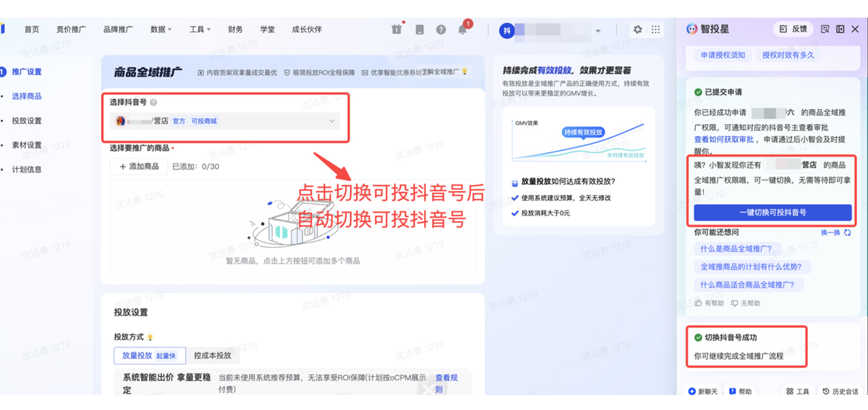Screen dimensions: 868x410
Task: Open the 成长伙伴 menu
Action: coord(307,30)
